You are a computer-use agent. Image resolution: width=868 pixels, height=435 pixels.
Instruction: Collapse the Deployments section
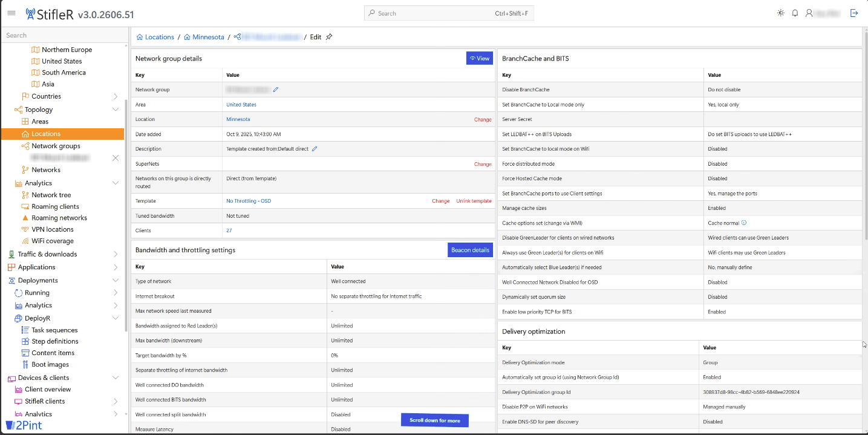click(x=116, y=281)
